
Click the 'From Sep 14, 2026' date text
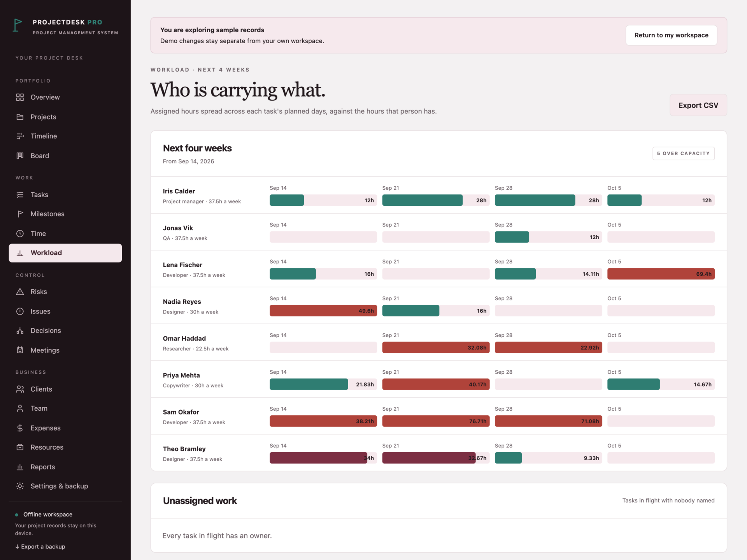coord(188,161)
